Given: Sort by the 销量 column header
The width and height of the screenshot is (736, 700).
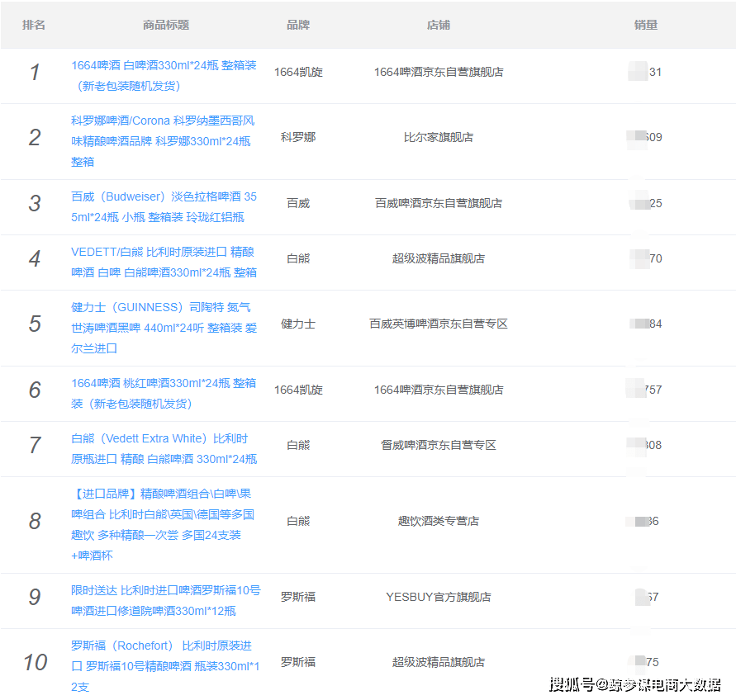Looking at the screenshot, I should tap(646, 25).
